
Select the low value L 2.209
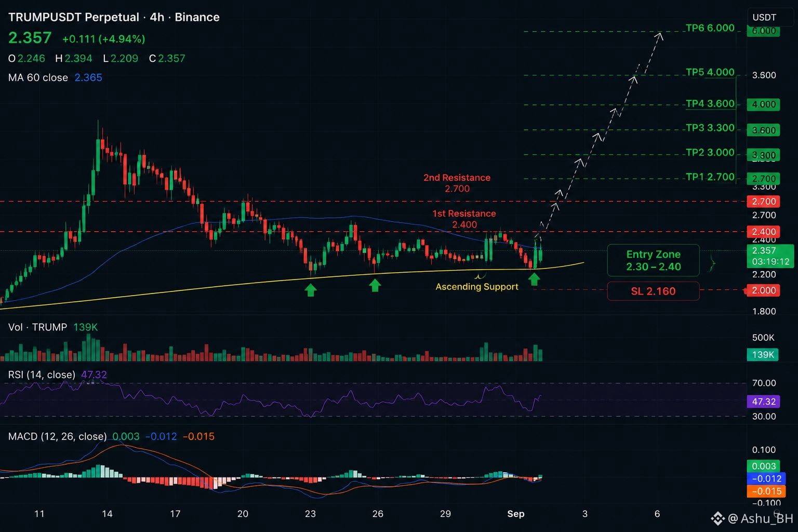click(x=121, y=58)
